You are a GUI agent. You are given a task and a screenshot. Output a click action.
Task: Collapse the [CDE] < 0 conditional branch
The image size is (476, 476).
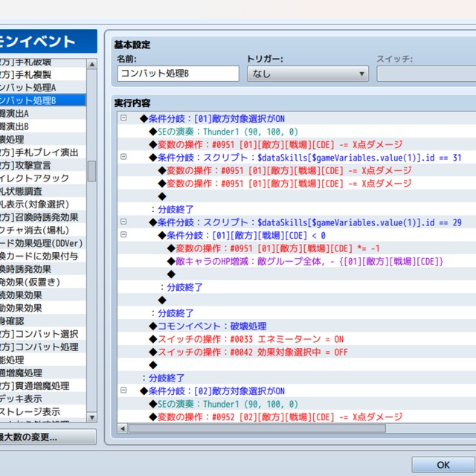click(x=123, y=235)
